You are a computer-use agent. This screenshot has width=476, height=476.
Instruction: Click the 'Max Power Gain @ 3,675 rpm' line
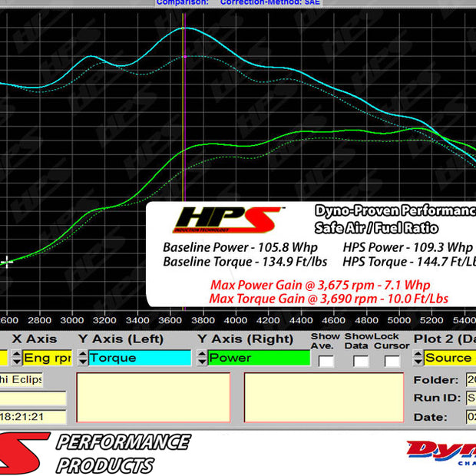click(320, 285)
